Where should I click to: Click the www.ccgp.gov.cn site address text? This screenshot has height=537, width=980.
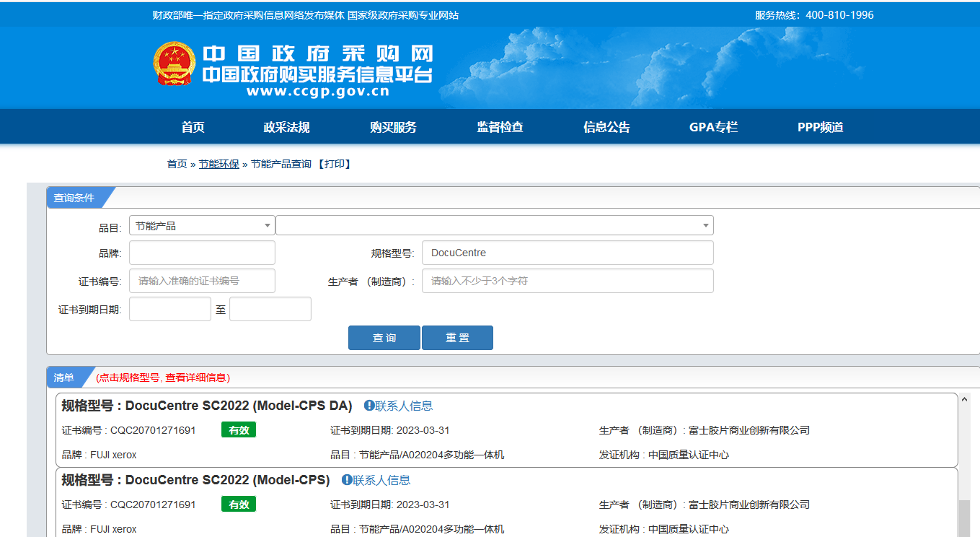[318, 92]
